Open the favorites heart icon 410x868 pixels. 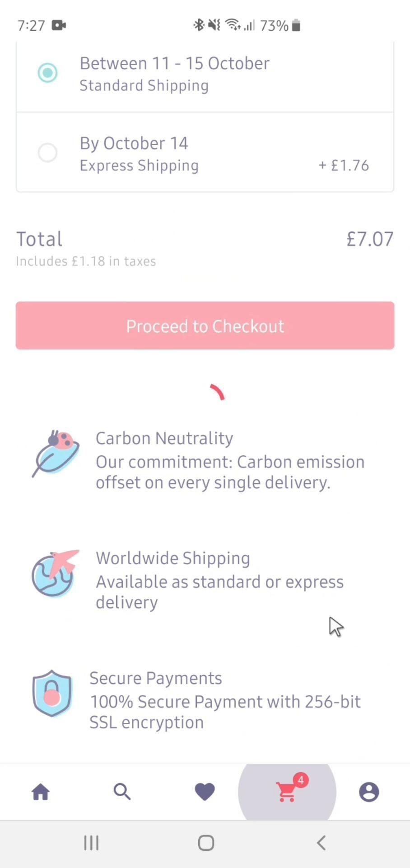pyautogui.click(x=205, y=792)
